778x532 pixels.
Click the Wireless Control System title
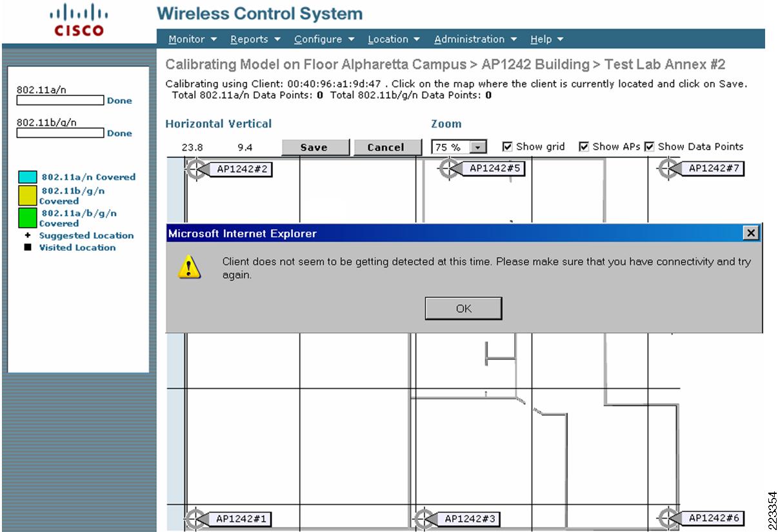259,14
